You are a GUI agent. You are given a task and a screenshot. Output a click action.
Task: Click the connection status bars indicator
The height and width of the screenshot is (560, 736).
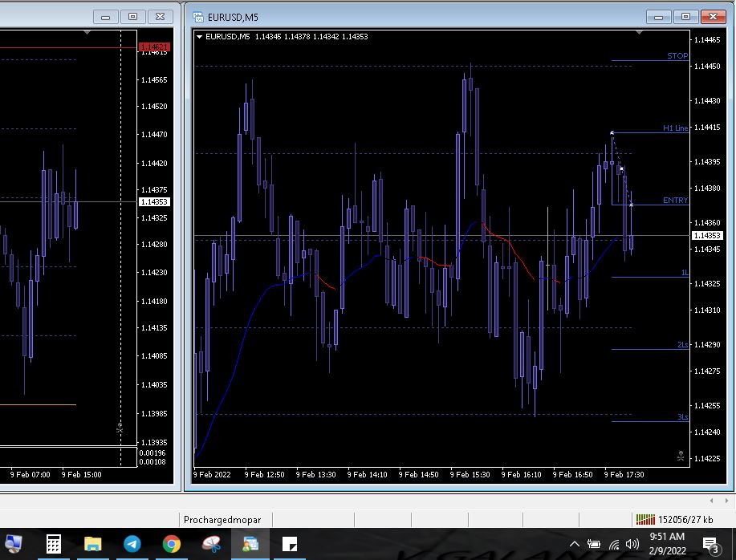[645, 520]
